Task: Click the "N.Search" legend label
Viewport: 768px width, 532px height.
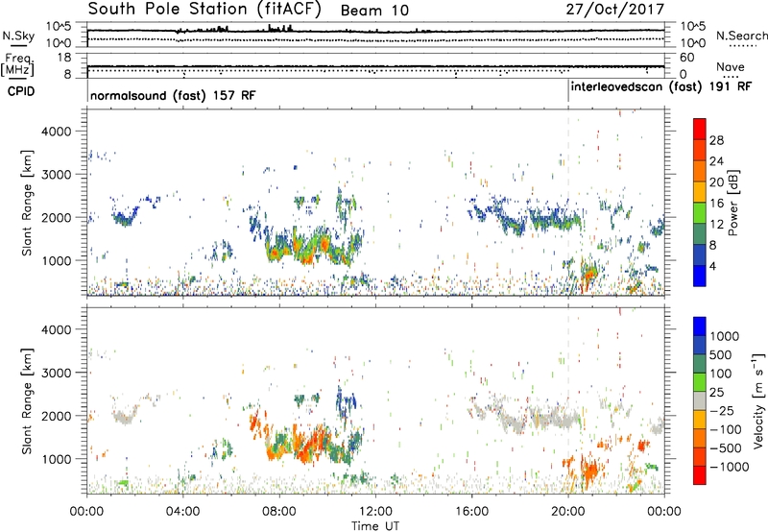Action: click(x=741, y=36)
